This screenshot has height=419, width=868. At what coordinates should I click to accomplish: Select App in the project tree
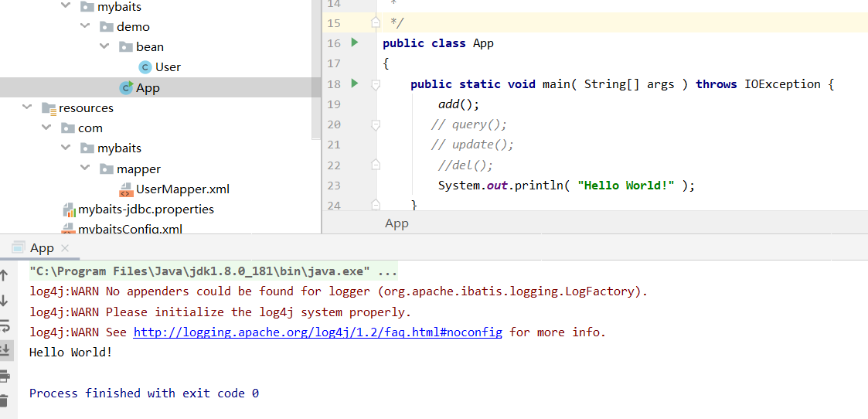148,87
